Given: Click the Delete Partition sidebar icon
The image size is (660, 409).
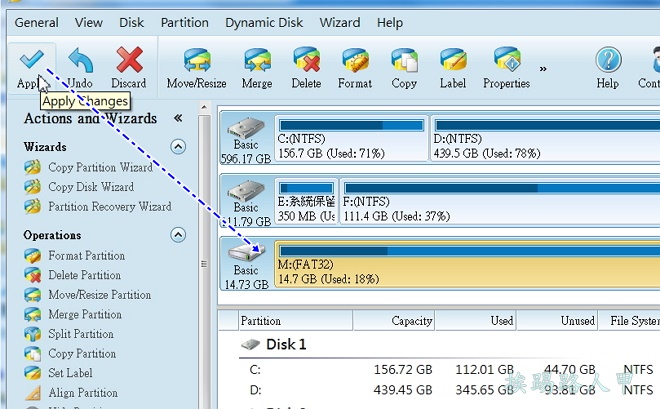Looking at the screenshot, I should pyautogui.click(x=32, y=275).
